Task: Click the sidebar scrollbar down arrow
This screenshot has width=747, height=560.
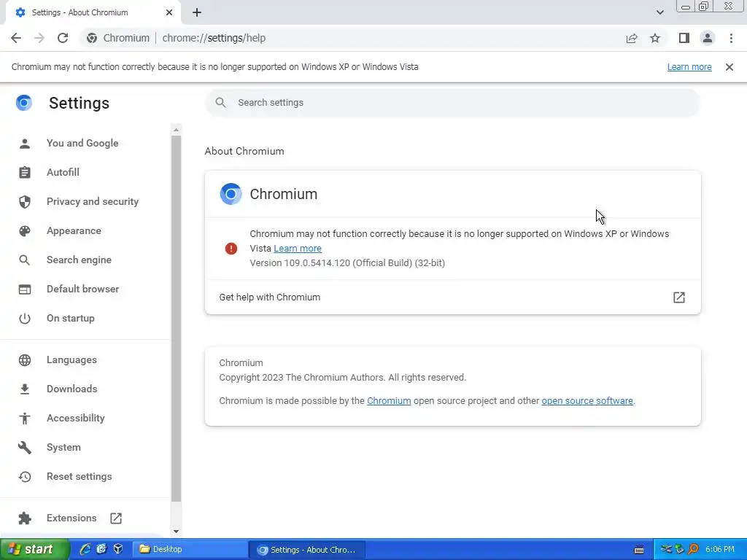Action: tap(177, 532)
